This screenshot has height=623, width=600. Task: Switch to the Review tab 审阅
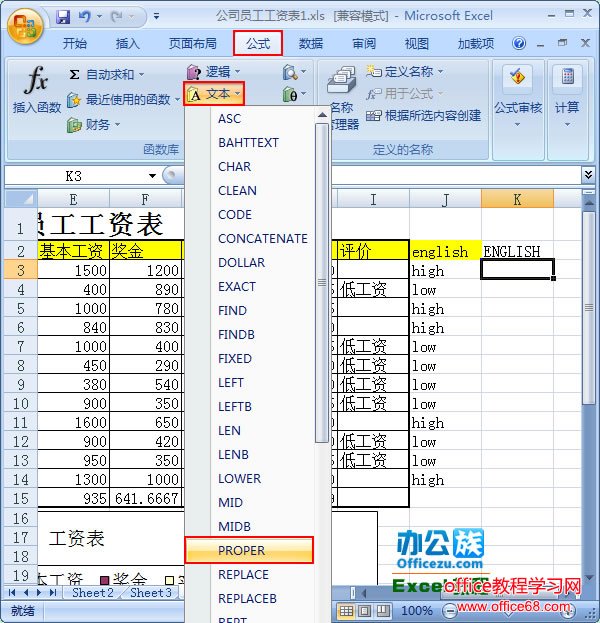coord(364,43)
